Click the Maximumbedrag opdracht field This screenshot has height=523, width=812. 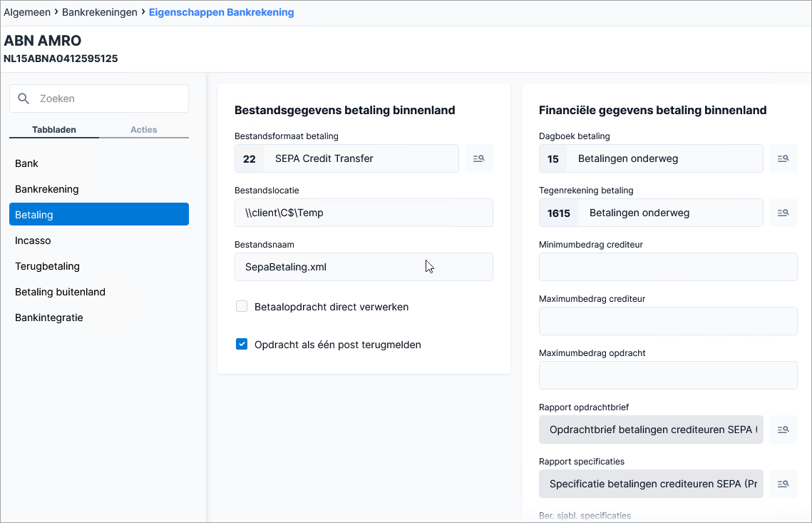coord(668,375)
